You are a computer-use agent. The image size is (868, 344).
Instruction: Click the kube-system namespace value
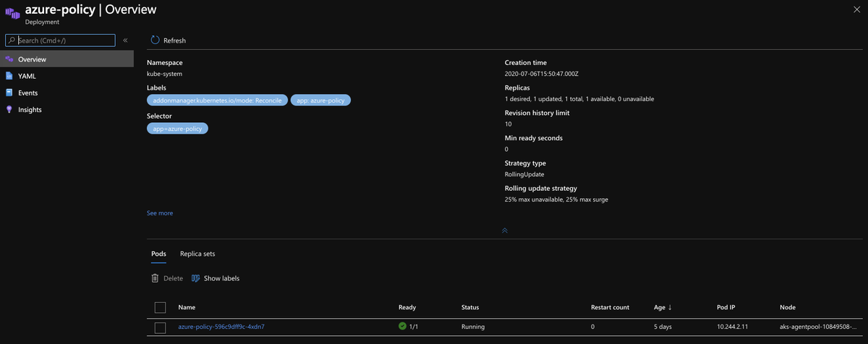click(x=164, y=74)
